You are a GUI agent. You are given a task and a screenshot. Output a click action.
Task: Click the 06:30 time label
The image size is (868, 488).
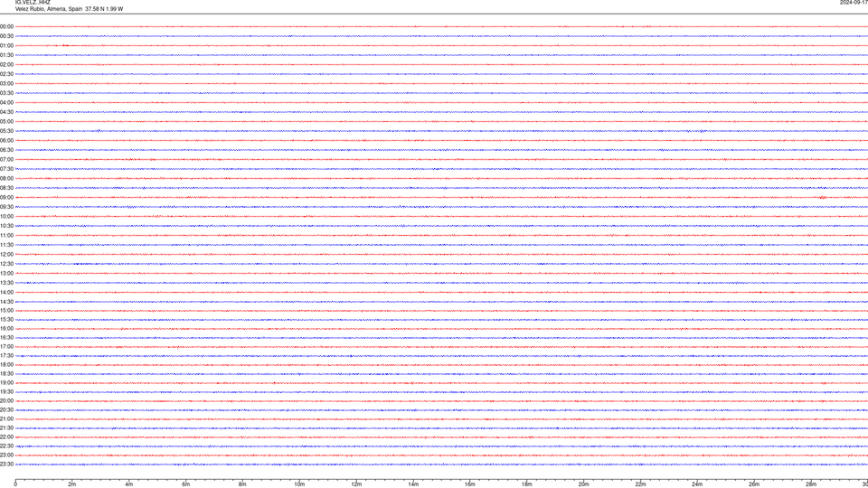click(6, 151)
